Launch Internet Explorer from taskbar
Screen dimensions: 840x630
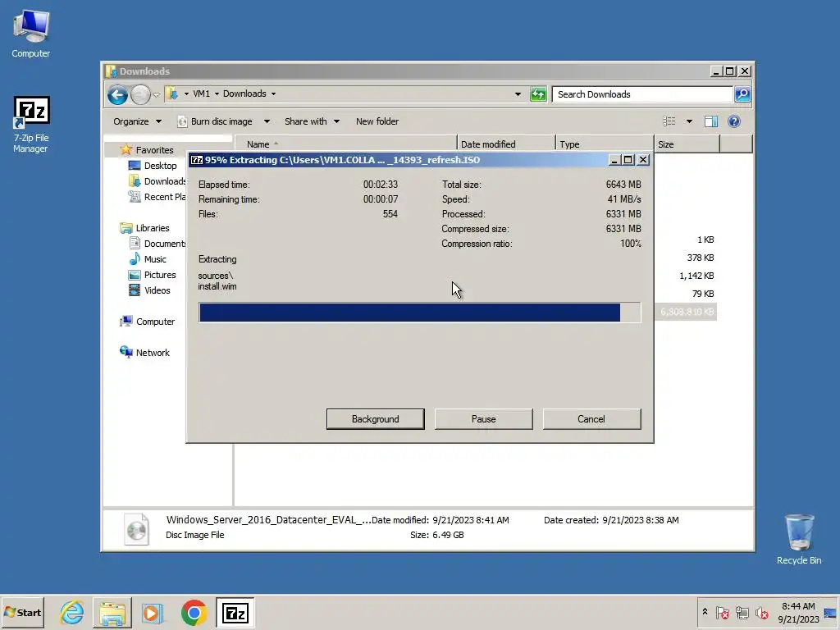[x=72, y=612]
